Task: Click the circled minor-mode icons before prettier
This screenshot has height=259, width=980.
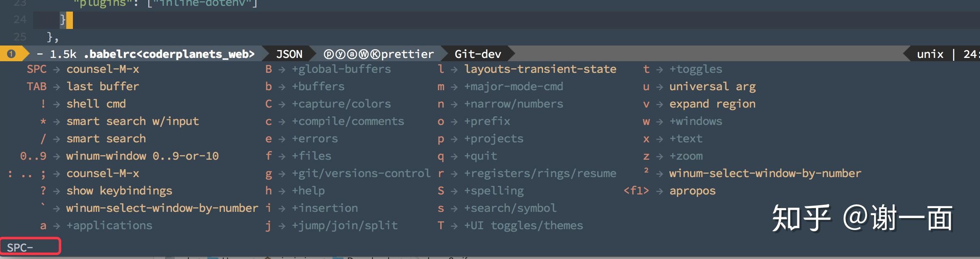Action: click(352, 54)
